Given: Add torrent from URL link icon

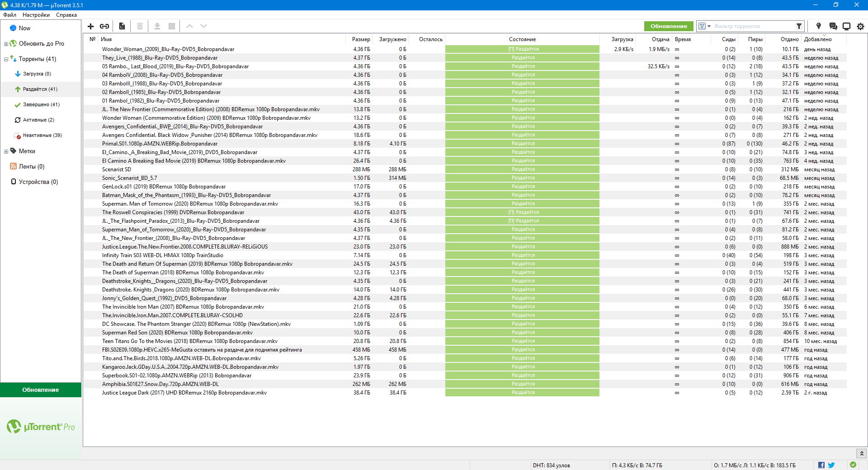Looking at the screenshot, I should 104,26.
